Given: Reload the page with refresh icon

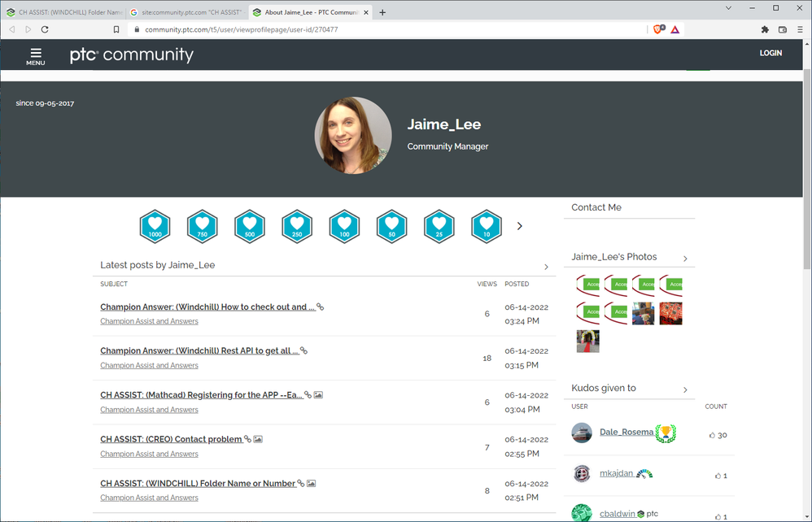Looking at the screenshot, I should [x=45, y=29].
